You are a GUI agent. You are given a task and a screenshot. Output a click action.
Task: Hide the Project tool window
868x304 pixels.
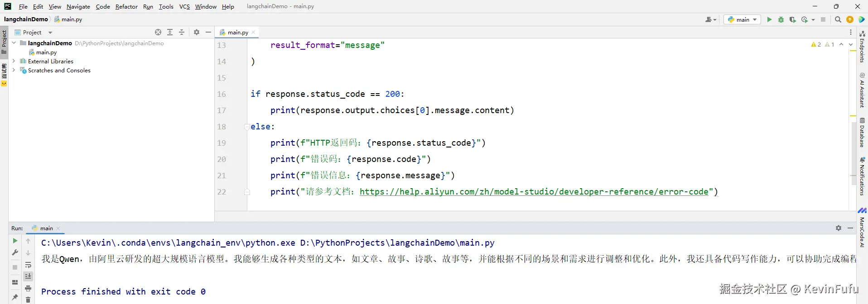pyautogui.click(x=208, y=32)
